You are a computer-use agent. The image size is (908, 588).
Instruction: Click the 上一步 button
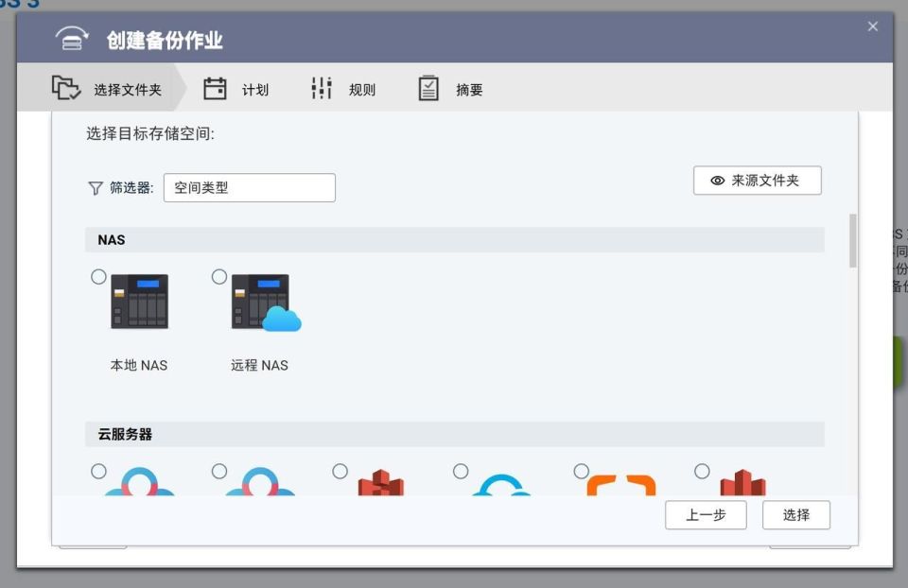point(706,514)
